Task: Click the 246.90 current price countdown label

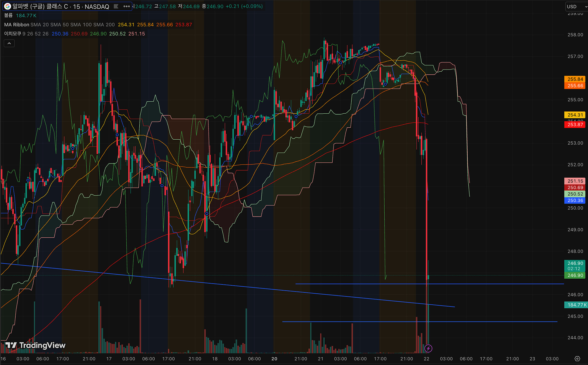Action: 575,266
